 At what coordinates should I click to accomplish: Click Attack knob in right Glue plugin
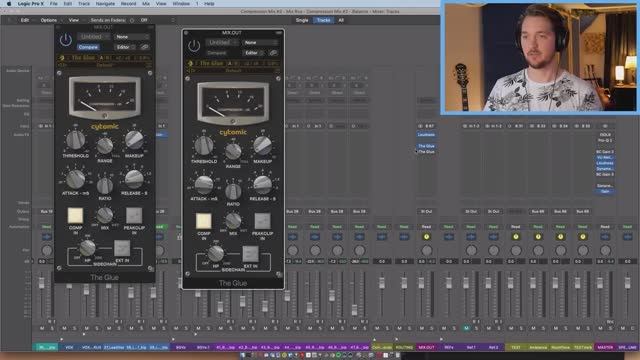coord(204,185)
